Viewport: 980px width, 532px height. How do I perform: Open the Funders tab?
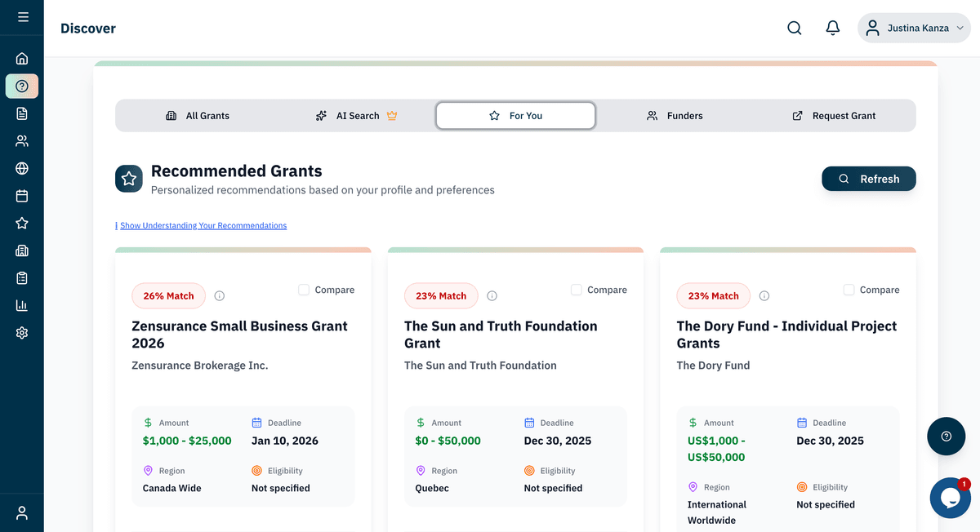pyautogui.click(x=675, y=115)
